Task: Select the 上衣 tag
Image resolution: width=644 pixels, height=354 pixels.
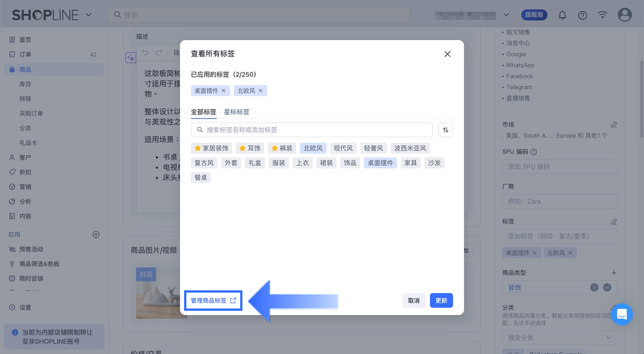Action: point(302,163)
